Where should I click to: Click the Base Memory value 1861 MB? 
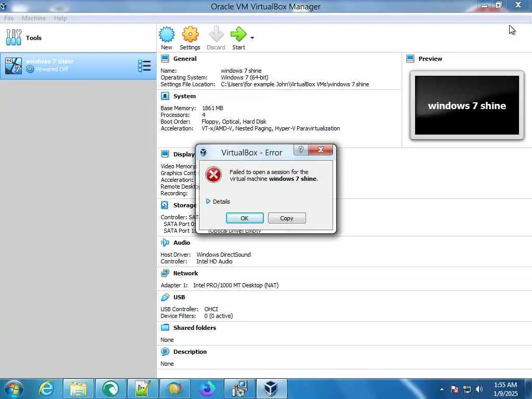pos(212,108)
